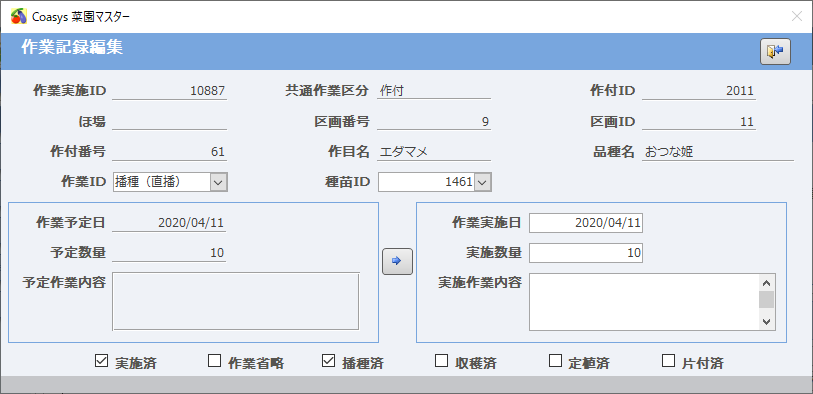Viewport: 813px width, 394px height.
Task: Click the 実施作業内容 label
Action: pos(480,283)
